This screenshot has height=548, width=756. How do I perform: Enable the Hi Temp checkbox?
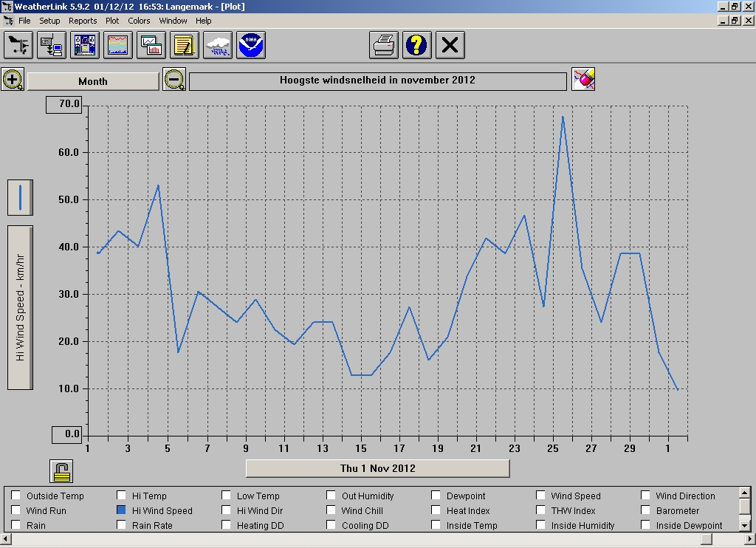(122, 496)
